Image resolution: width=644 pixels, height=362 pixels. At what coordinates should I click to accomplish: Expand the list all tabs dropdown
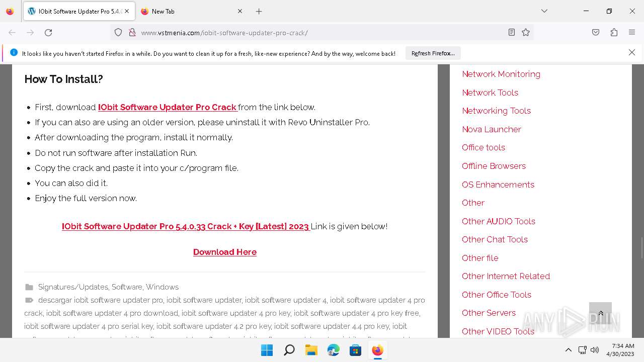(544, 11)
